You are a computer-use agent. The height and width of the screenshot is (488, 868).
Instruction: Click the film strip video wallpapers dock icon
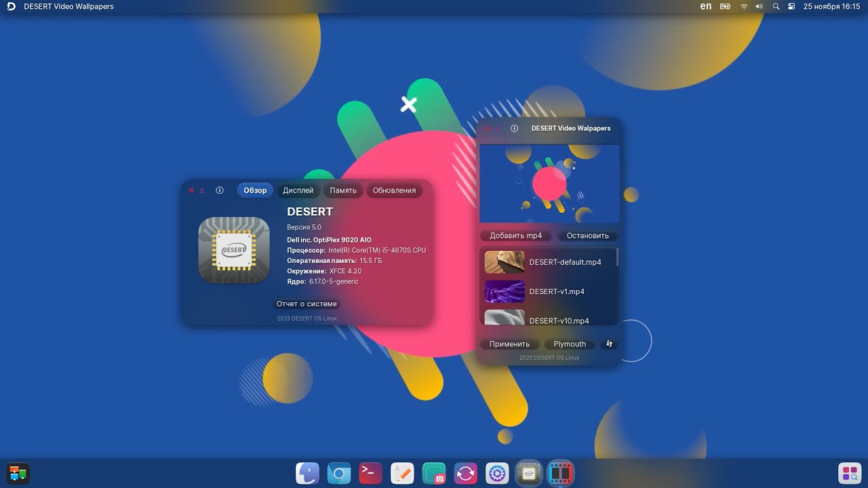pos(560,474)
